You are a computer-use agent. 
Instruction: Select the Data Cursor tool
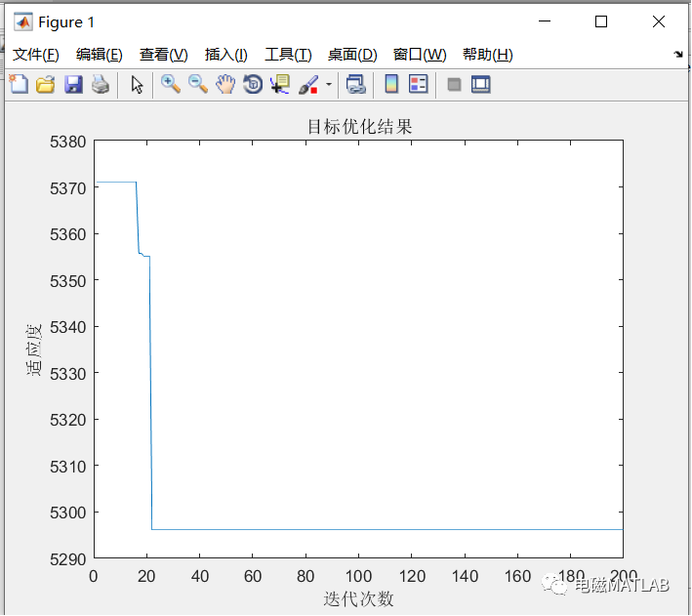click(280, 84)
